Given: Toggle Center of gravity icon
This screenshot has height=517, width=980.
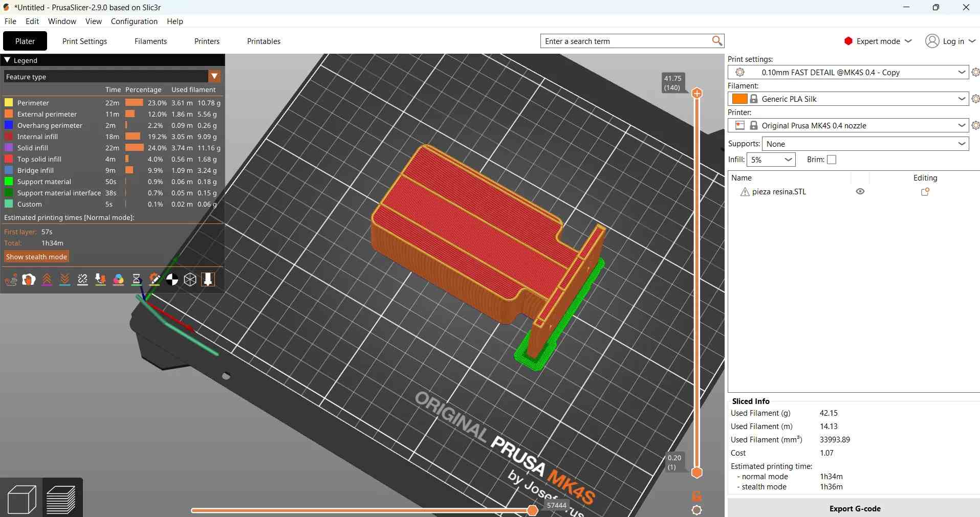Looking at the screenshot, I should [172, 280].
